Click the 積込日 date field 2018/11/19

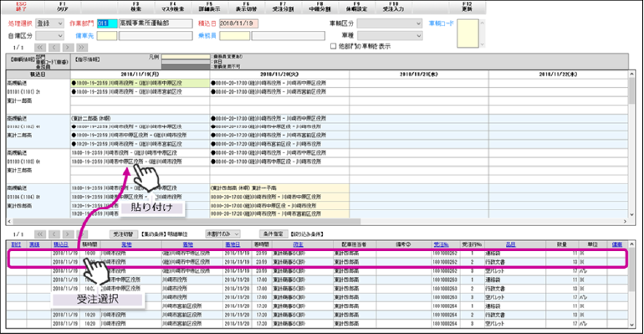pyautogui.click(x=238, y=23)
